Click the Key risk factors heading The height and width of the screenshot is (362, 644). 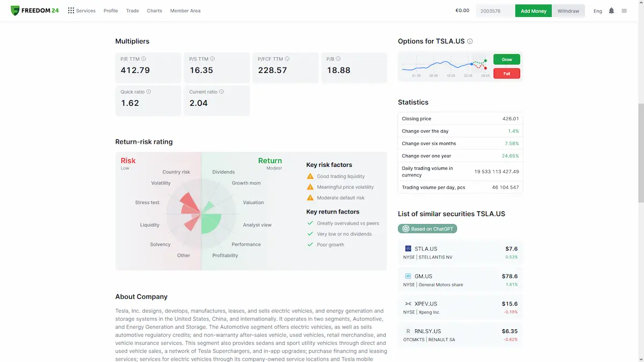point(329,165)
